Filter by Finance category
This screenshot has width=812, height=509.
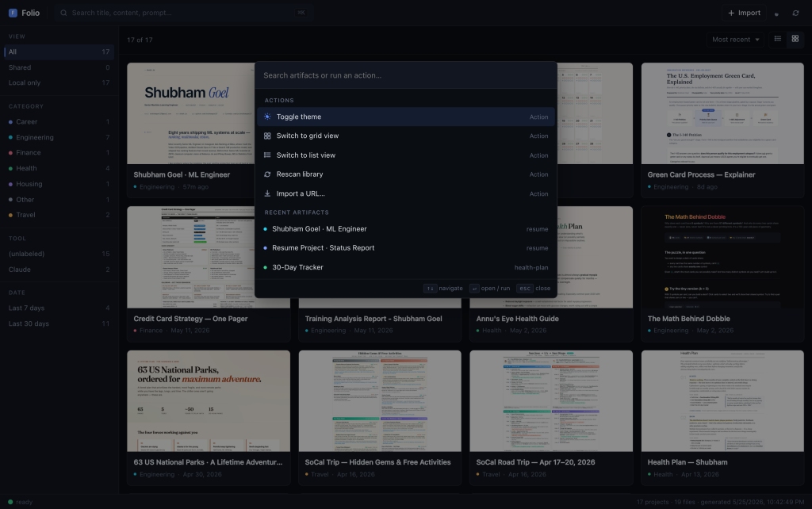point(59,153)
